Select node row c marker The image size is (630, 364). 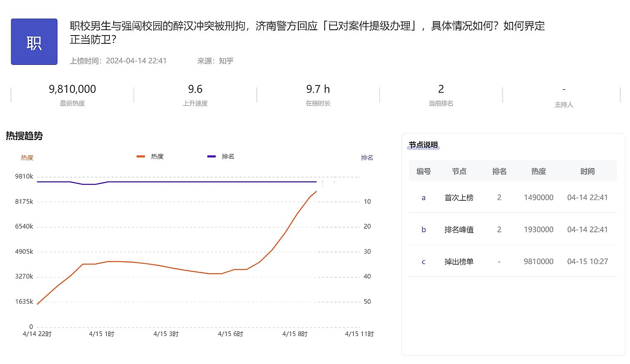(x=423, y=262)
